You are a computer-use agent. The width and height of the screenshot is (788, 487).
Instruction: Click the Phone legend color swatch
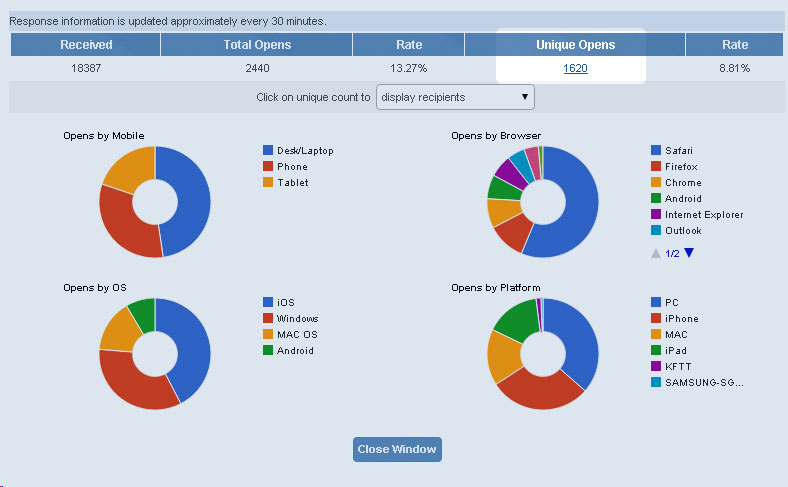[268, 166]
